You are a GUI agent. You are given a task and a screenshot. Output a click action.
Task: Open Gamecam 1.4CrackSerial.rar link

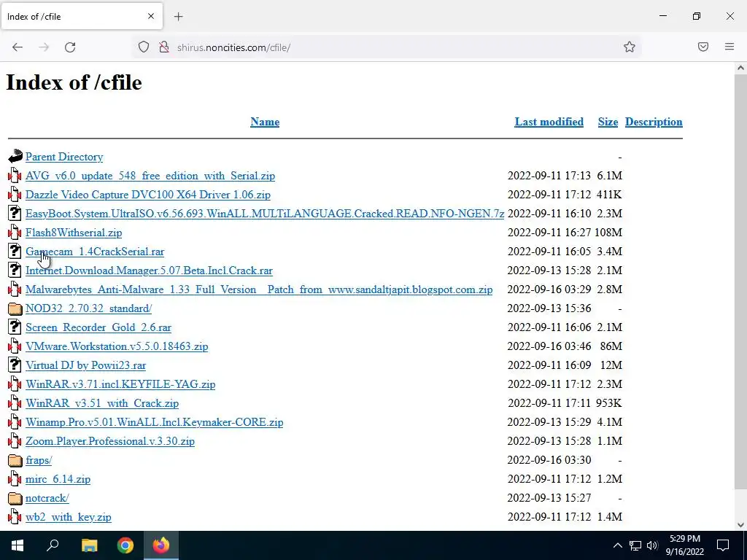[x=95, y=252]
